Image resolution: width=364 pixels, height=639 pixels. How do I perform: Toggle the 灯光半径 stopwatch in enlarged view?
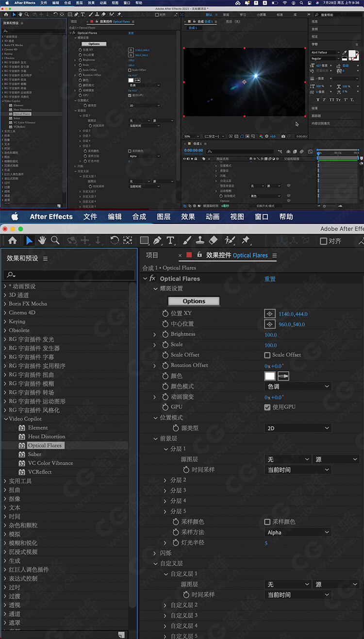[x=176, y=543]
